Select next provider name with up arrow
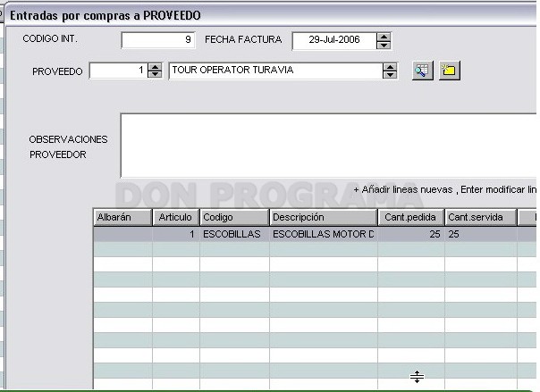The width and height of the screenshot is (540, 392). [390, 67]
